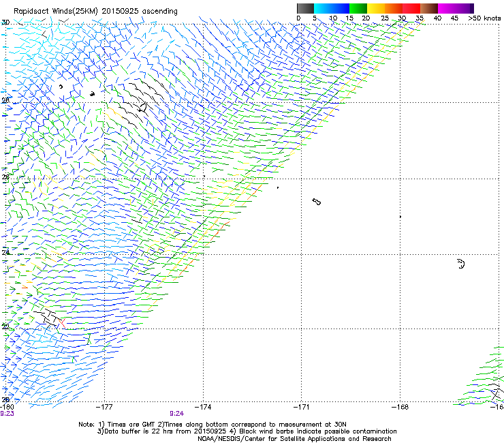Click the note 'Data buffer is 22 hrs'

click(140, 431)
